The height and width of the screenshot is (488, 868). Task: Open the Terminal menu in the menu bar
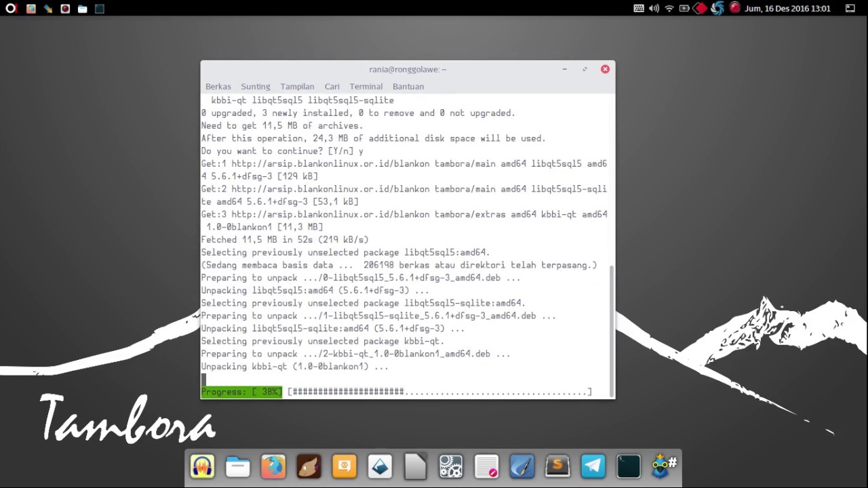pos(366,87)
